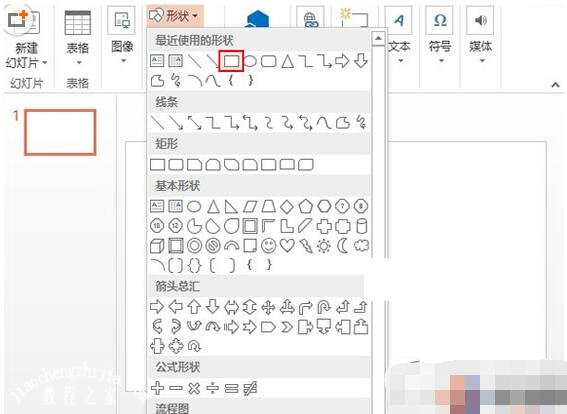Image resolution: width=567 pixels, height=414 pixels.
Task: Collapse the ribbon with the chevron arrow
Action: click(555, 85)
